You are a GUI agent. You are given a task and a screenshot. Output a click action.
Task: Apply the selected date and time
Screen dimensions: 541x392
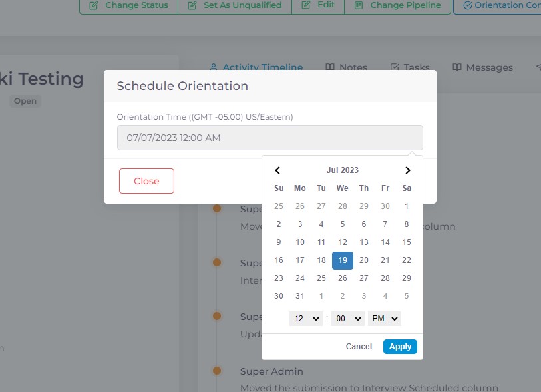400,347
